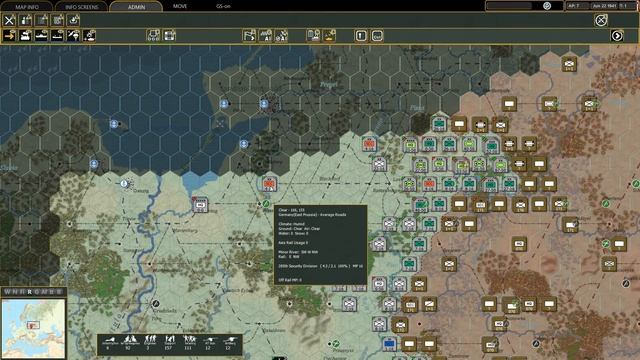Click the document report toolbar icon

pos(313,36)
